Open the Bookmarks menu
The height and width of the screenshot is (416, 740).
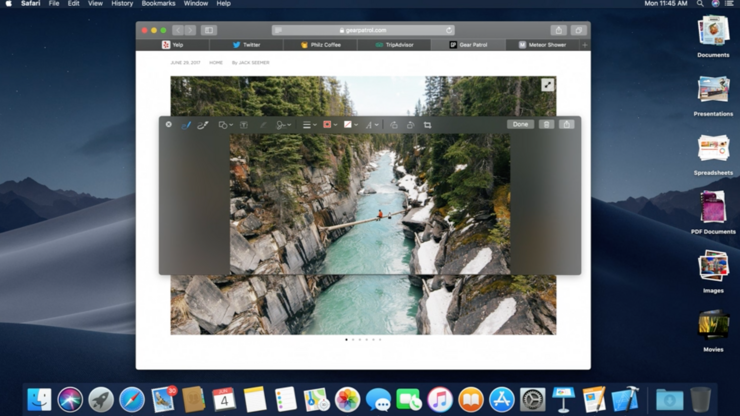point(158,3)
